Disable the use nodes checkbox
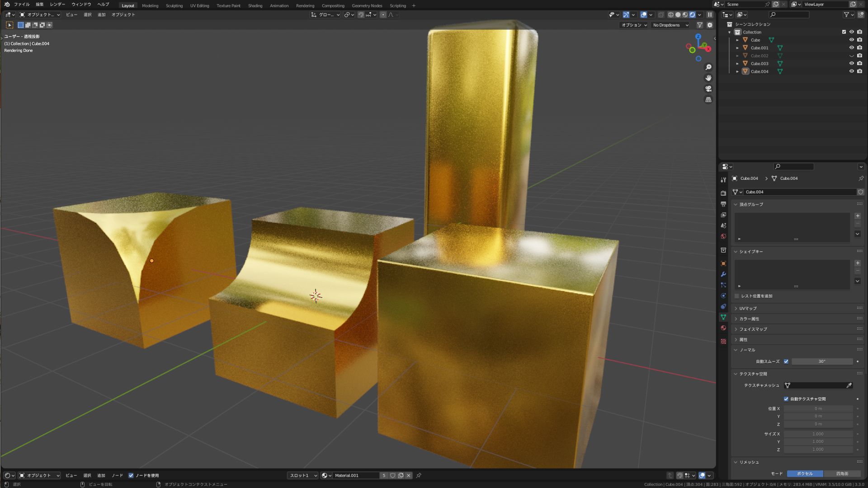The width and height of the screenshot is (868, 488). pos(131,475)
